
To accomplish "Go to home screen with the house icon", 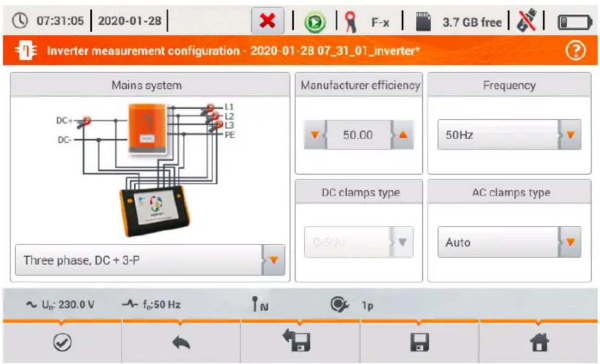I will 538,343.
